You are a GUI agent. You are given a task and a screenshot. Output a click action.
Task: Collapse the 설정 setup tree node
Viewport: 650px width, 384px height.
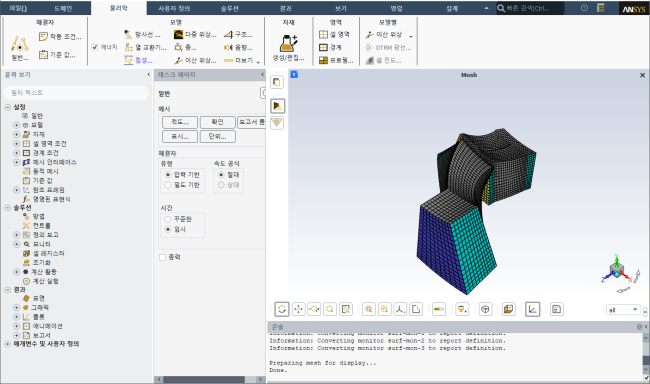click(7, 107)
